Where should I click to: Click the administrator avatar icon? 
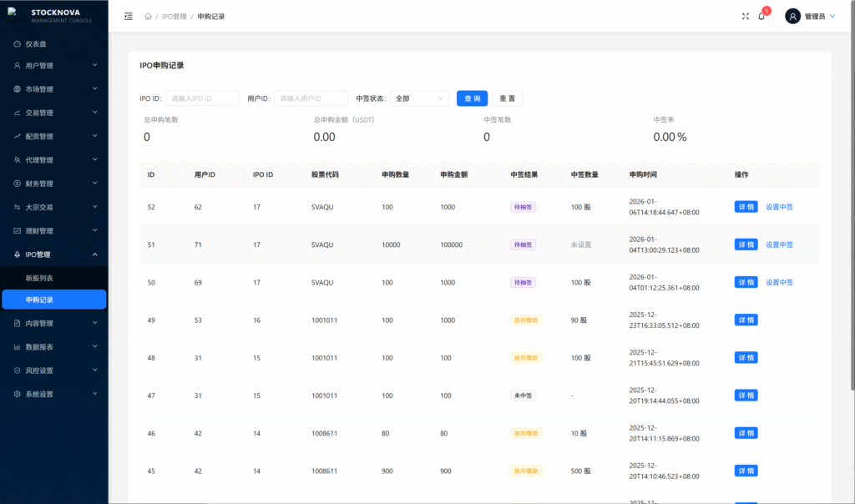click(792, 16)
